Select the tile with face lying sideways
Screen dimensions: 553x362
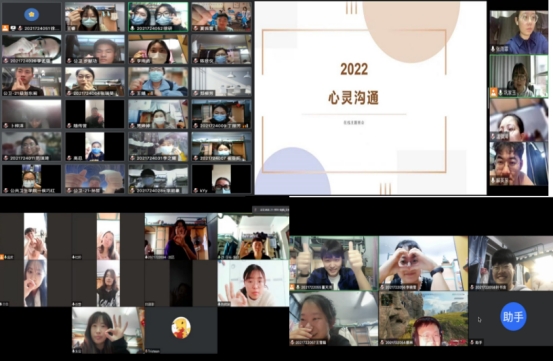click(x=31, y=49)
